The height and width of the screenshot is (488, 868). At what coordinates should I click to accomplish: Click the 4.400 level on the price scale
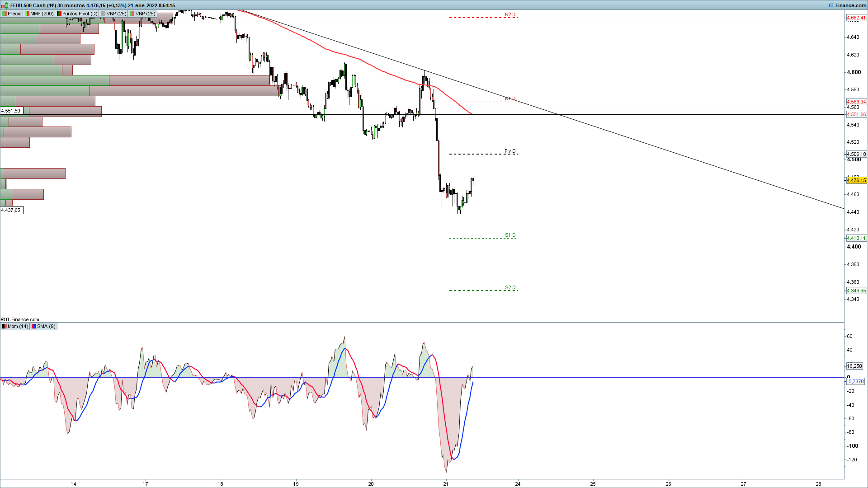tap(854, 247)
